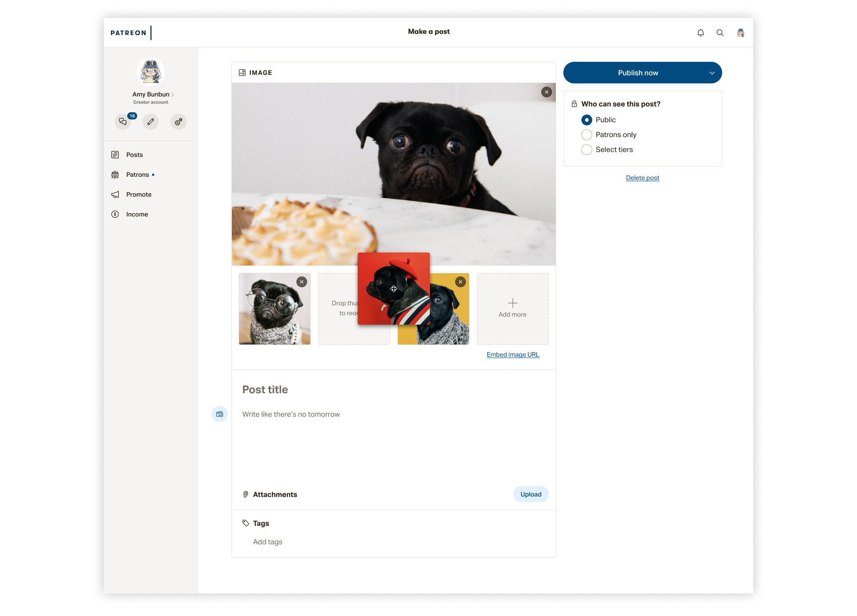Open search with the magnifier icon
The height and width of the screenshot is (616, 857).
[720, 32]
